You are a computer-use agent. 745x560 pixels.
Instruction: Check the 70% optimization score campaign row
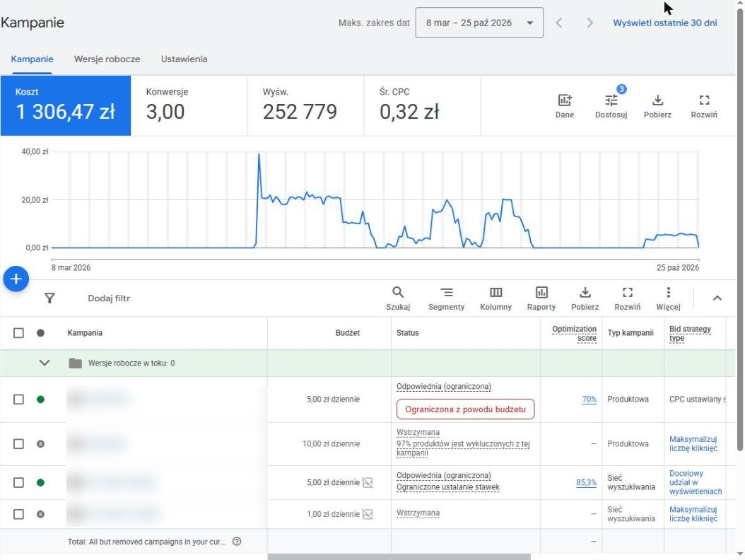pos(18,399)
